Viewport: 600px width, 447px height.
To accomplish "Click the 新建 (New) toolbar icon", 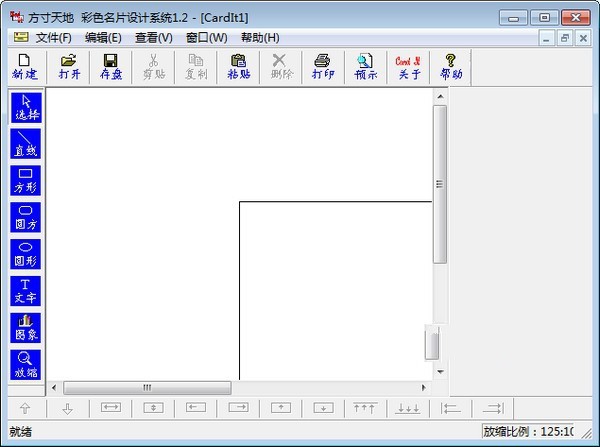I will pyautogui.click(x=25, y=67).
